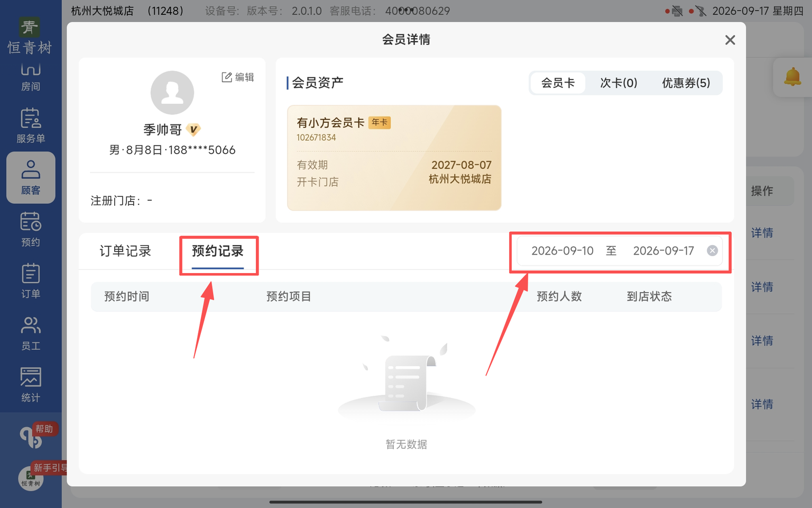812x508 pixels.
Task: Click the V badge beside 季帅哥
Action: point(193,130)
